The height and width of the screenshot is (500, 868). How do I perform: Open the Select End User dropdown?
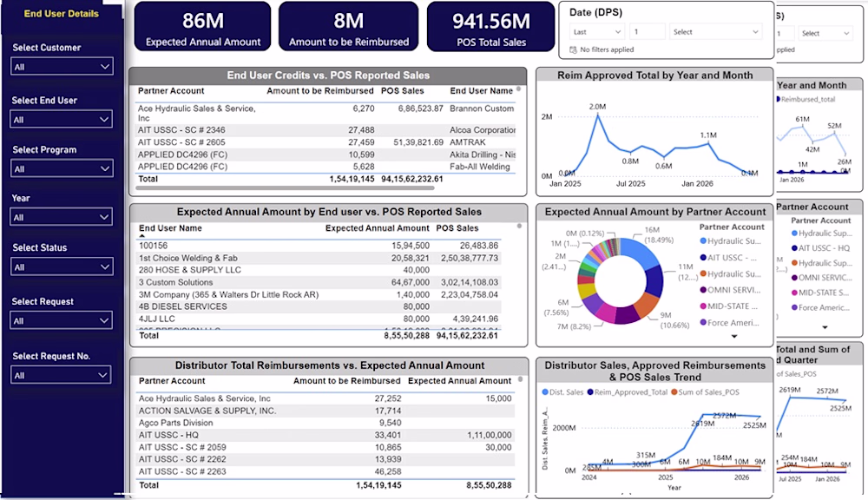[x=62, y=119]
